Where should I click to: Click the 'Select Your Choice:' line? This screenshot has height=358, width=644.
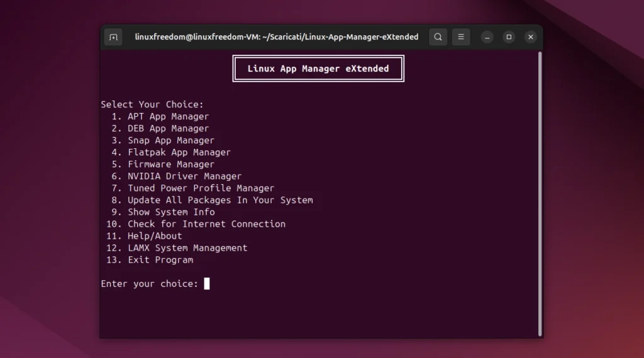click(152, 104)
